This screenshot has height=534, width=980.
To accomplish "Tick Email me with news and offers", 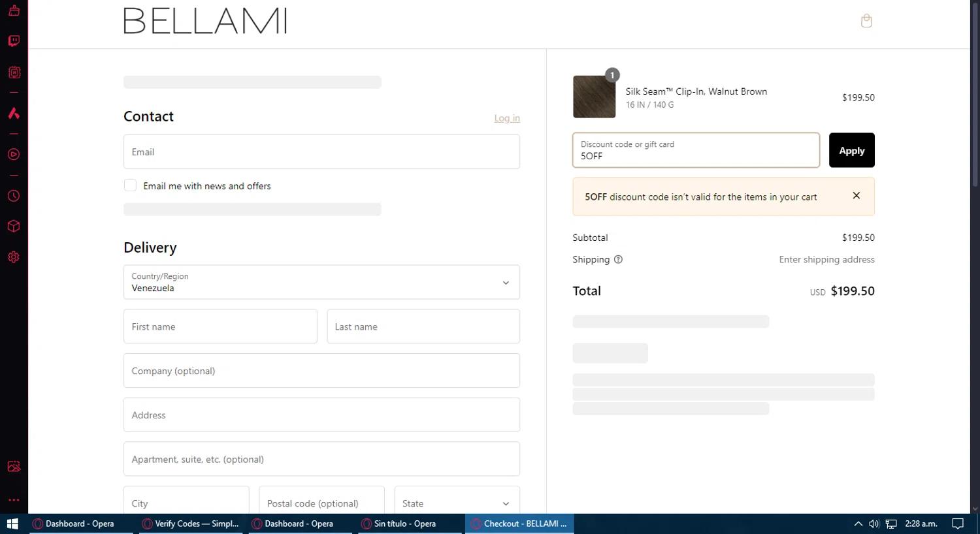I will coord(131,185).
